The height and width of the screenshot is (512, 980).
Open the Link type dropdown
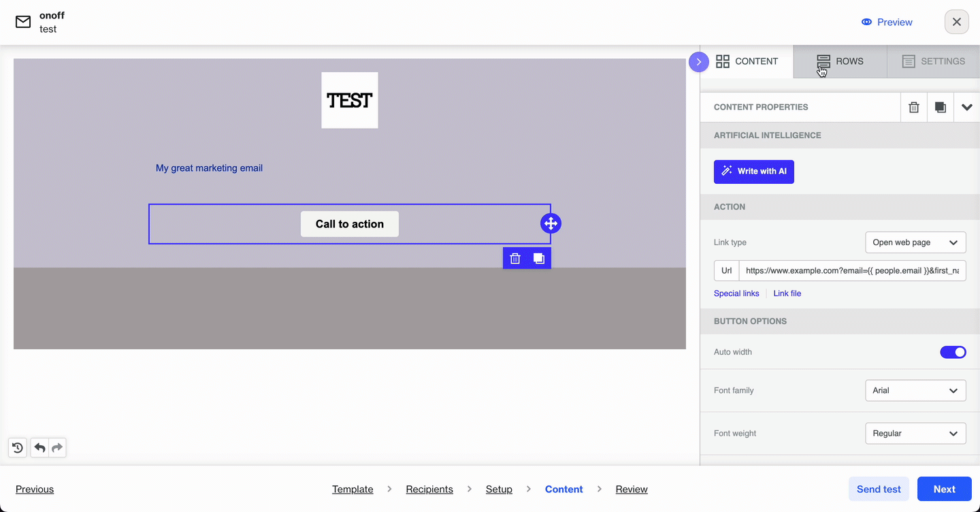click(x=915, y=242)
